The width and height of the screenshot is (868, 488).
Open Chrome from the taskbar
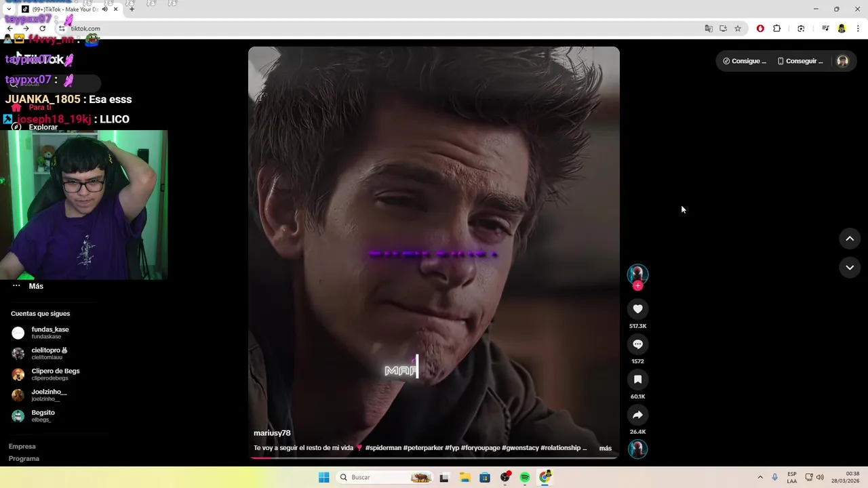tap(545, 478)
